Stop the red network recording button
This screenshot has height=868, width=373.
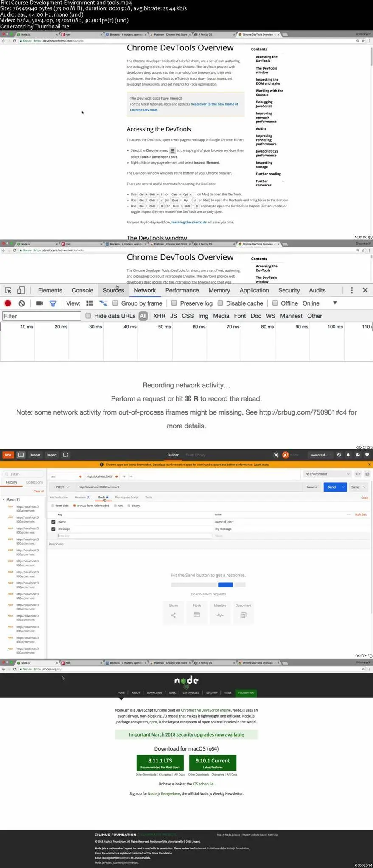pyautogui.click(x=8, y=303)
